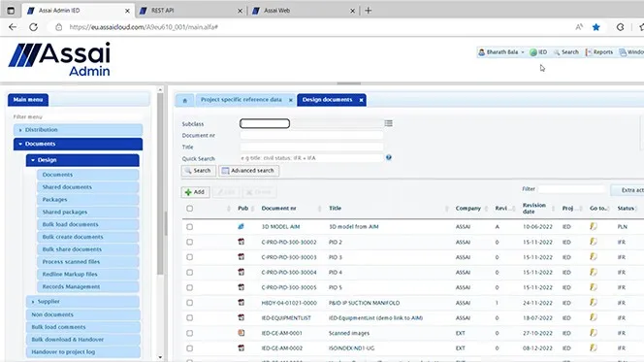Image resolution: width=644 pixels, height=362 pixels.
Task: Open Shared documents menu item
Action: pos(88,187)
